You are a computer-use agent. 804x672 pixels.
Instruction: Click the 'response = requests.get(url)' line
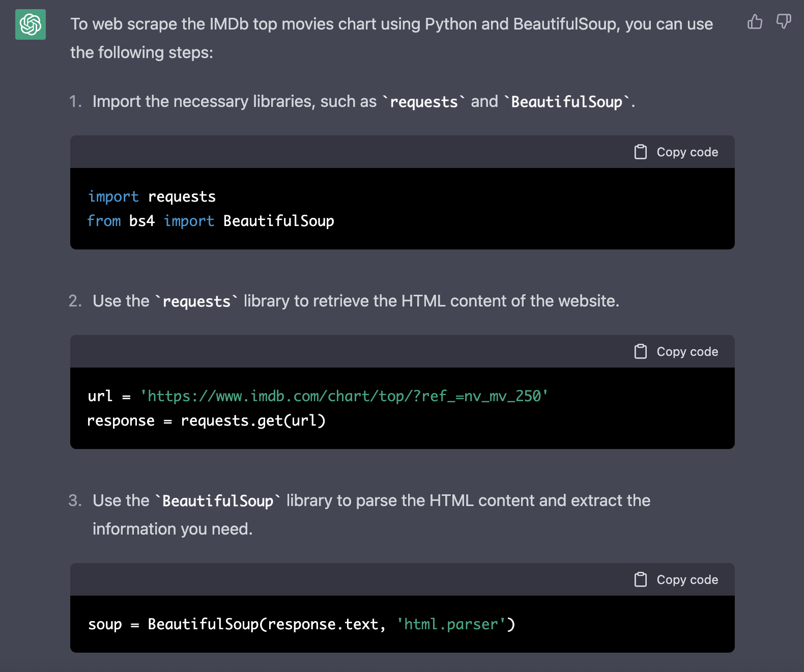pos(206,421)
